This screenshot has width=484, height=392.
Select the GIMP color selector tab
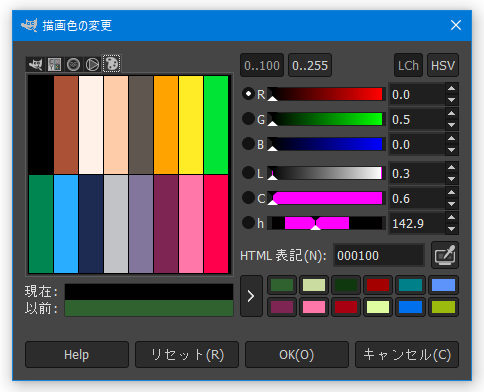click(x=35, y=64)
